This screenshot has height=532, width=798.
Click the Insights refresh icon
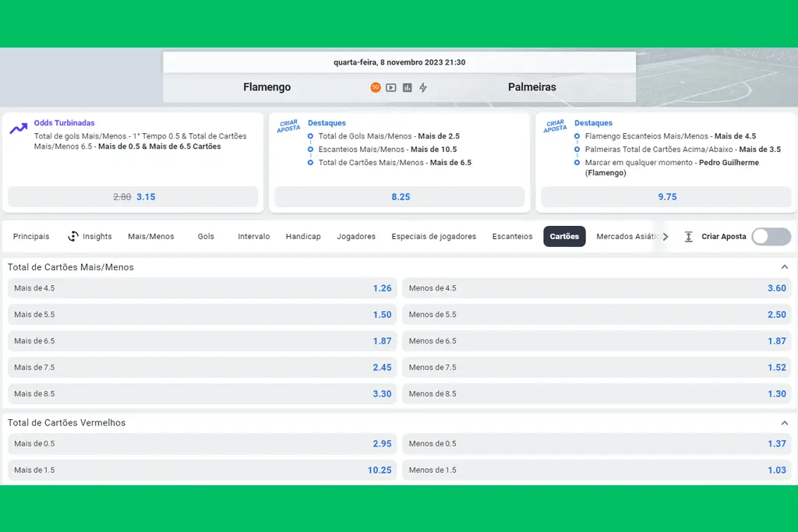click(73, 237)
